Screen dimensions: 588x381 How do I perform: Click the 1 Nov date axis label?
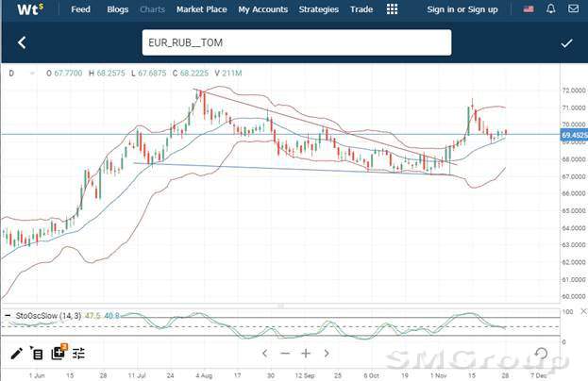pyautogui.click(x=438, y=375)
